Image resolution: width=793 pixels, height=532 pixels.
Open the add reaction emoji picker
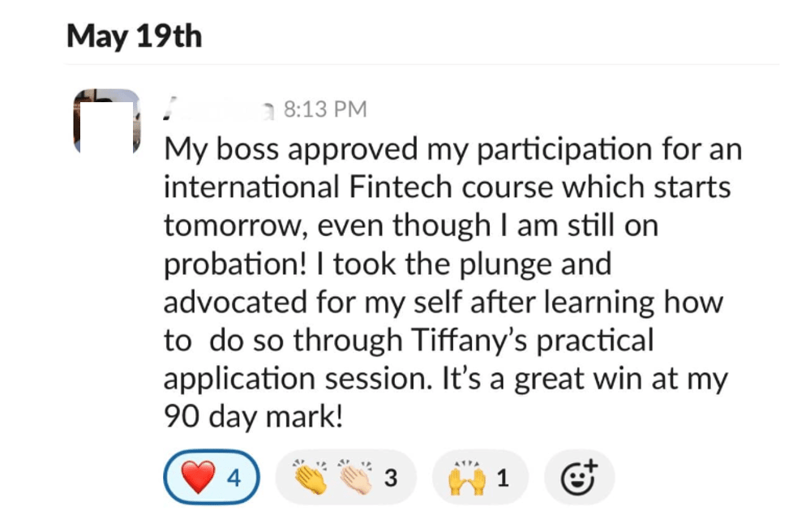tap(579, 477)
